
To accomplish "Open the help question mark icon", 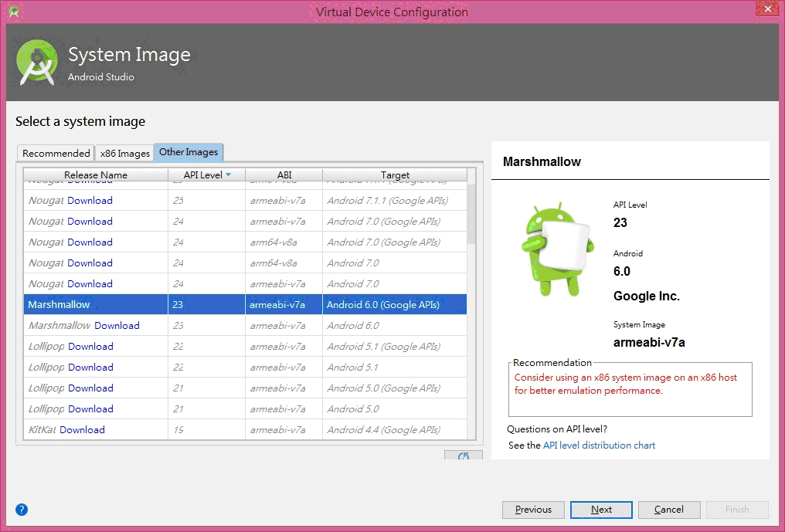I will pyautogui.click(x=22, y=510).
